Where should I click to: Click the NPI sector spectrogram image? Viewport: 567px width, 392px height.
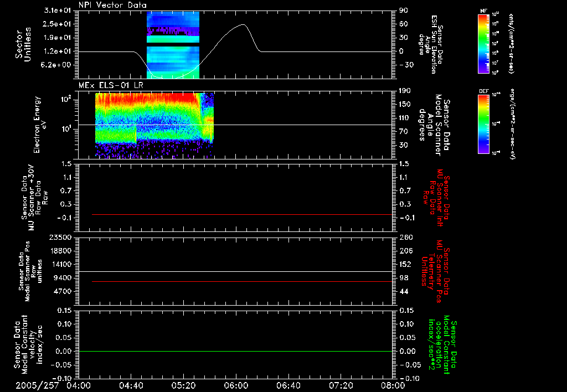pyautogui.click(x=173, y=45)
